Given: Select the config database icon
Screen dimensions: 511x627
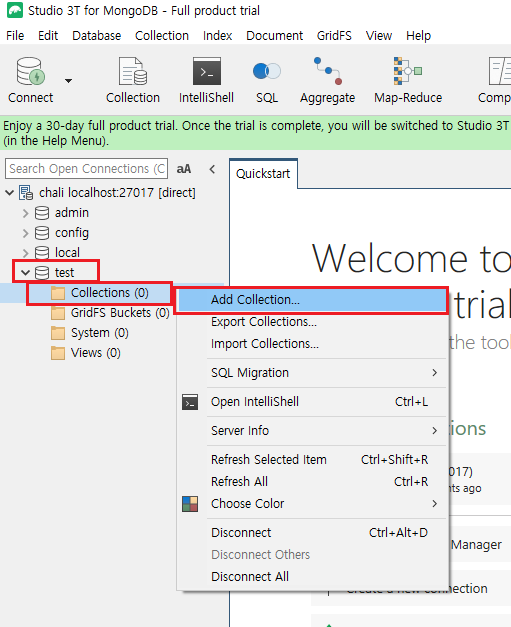Looking at the screenshot, I should coord(42,233).
